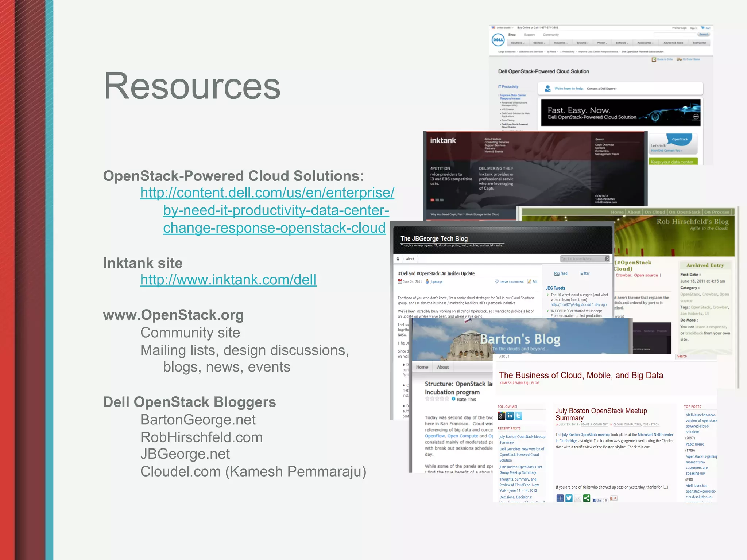Click the inktank logo
Screen dimensions: 747x560
[443, 140]
